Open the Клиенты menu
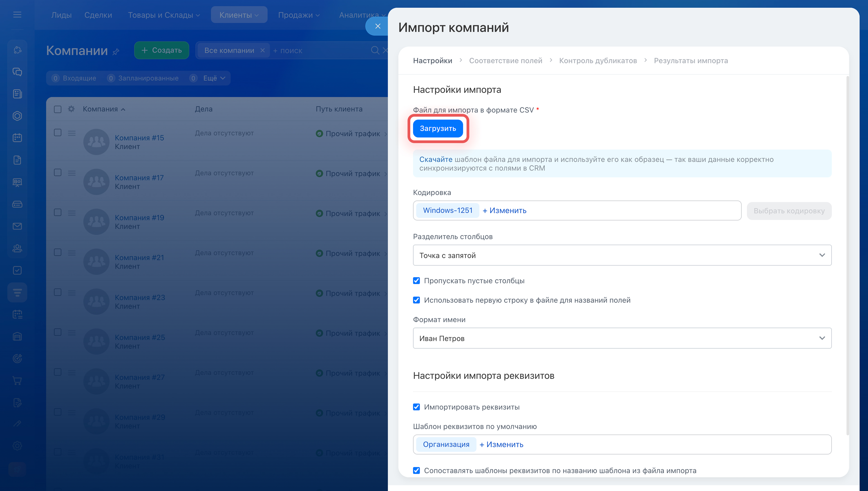 coord(239,15)
